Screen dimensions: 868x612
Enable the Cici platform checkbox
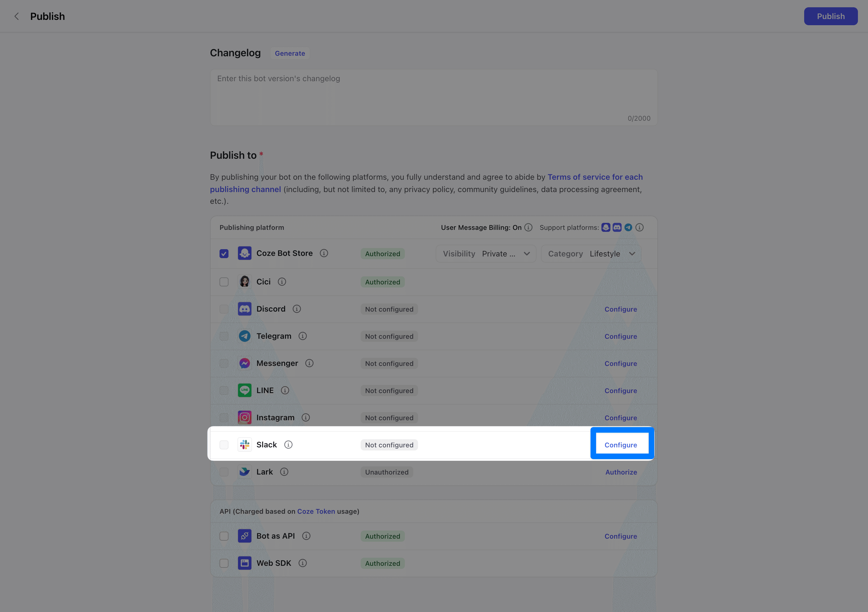pyautogui.click(x=224, y=282)
